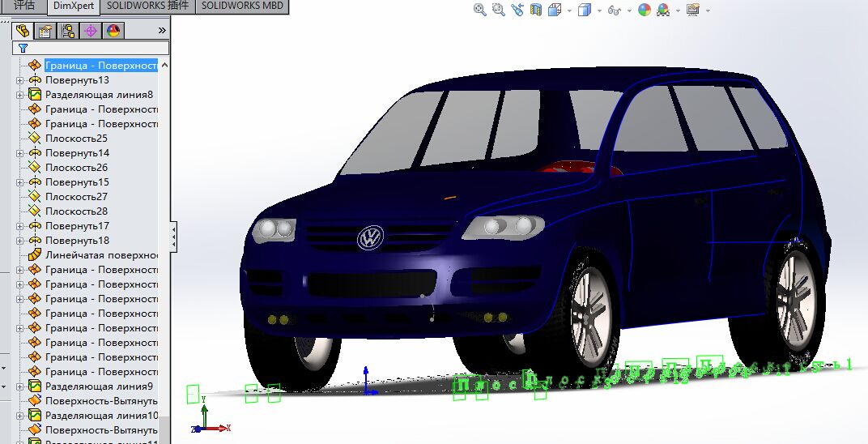Open the PropertyManager panel tab

coord(45,31)
